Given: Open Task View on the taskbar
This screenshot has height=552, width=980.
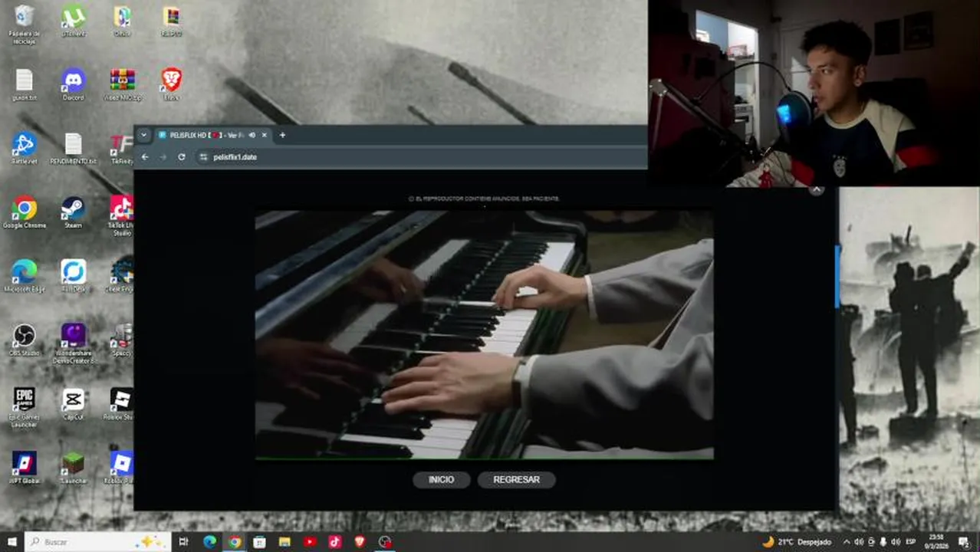Looking at the screenshot, I should [x=184, y=542].
